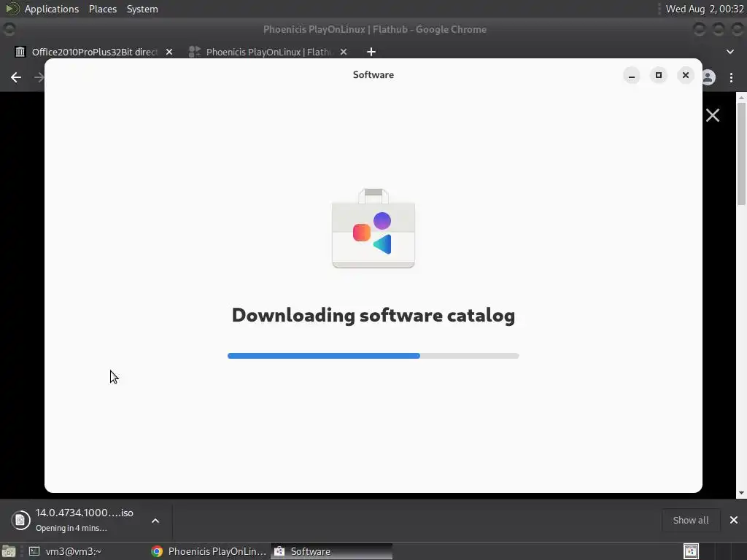
Task: Open the Applications menu
Action: (x=52, y=9)
